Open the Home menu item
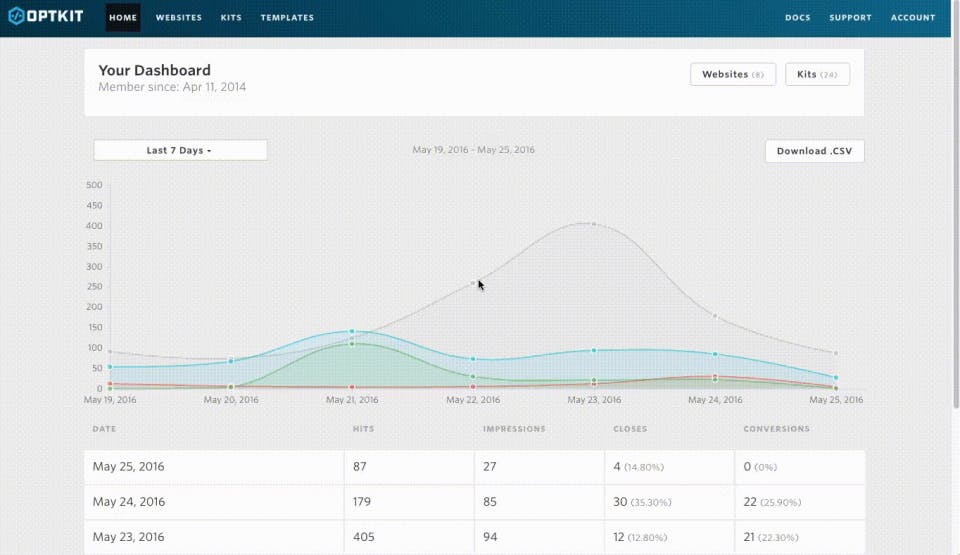960x555 pixels. [x=123, y=17]
